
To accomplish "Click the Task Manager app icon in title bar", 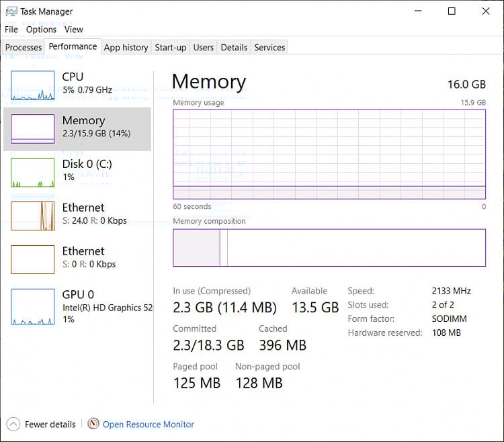I will tap(11, 11).
